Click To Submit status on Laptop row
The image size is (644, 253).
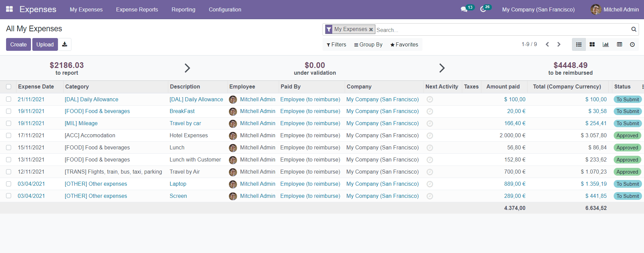pos(628,184)
